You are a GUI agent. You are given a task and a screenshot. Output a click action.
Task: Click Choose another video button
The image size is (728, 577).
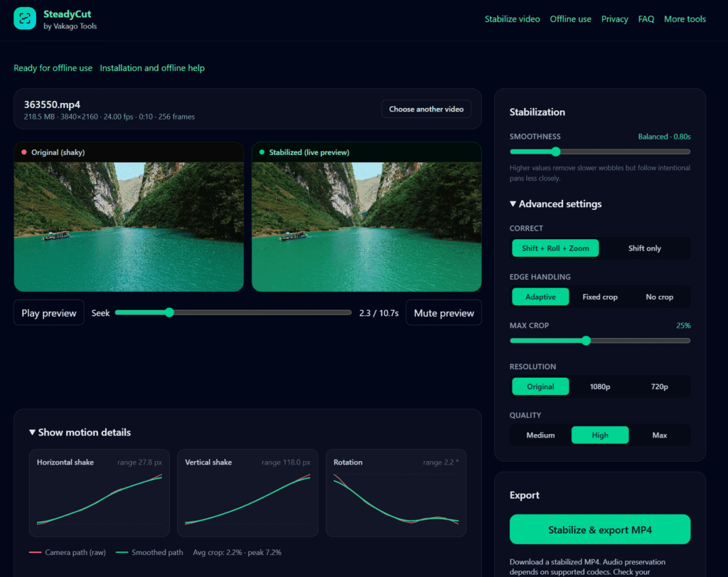click(x=427, y=109)
